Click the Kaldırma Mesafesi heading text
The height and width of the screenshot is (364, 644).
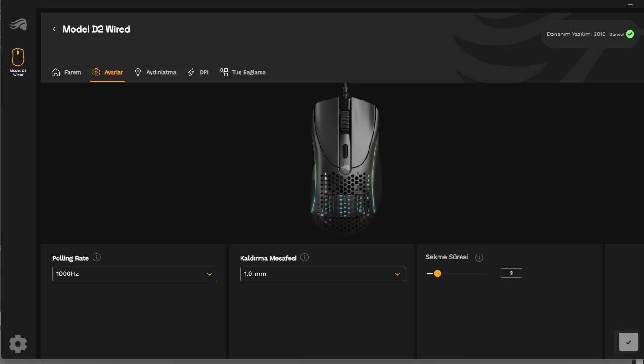click(x=268, y=258)
